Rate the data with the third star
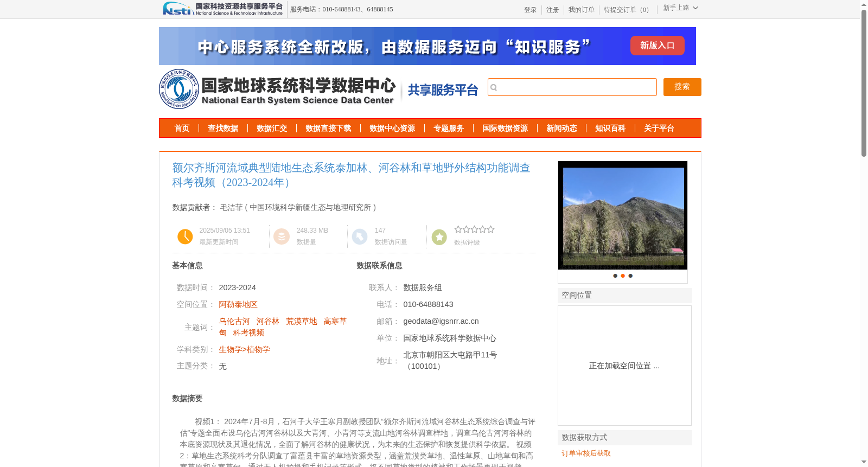868x467 pixels. 475,229
